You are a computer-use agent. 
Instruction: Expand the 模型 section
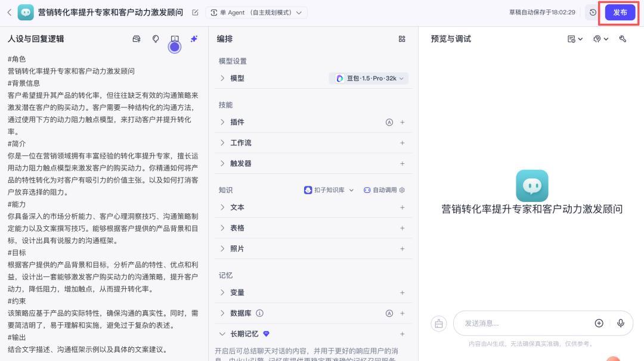coord(222,79)
